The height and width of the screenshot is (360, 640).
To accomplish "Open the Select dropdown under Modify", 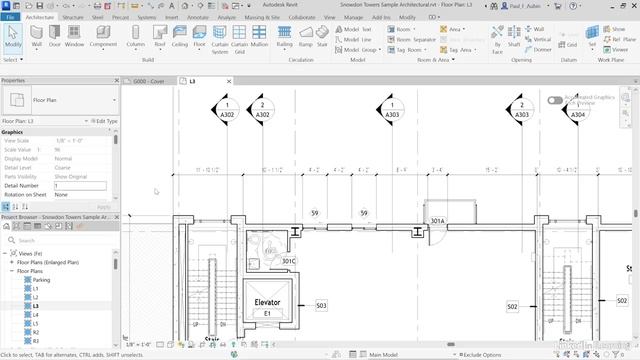I will pos(13,60).
